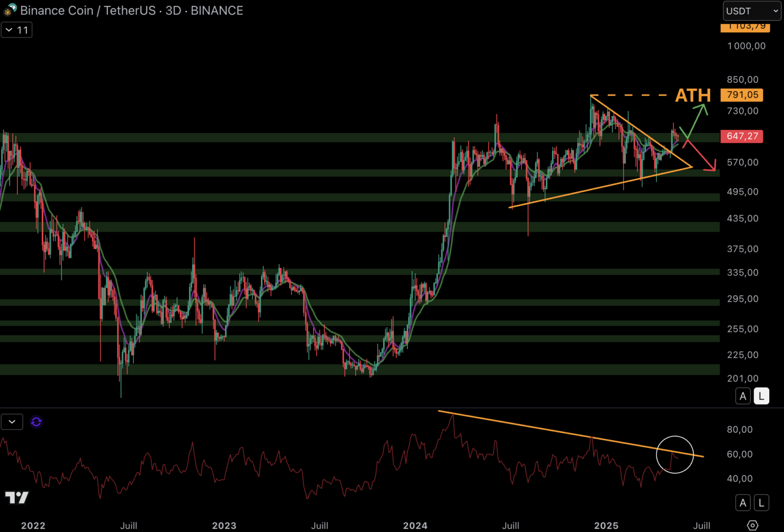This screenshot has height=532, width=784.
Task: Click the 2022 time axis label
Action: click(x=33, y=526)
